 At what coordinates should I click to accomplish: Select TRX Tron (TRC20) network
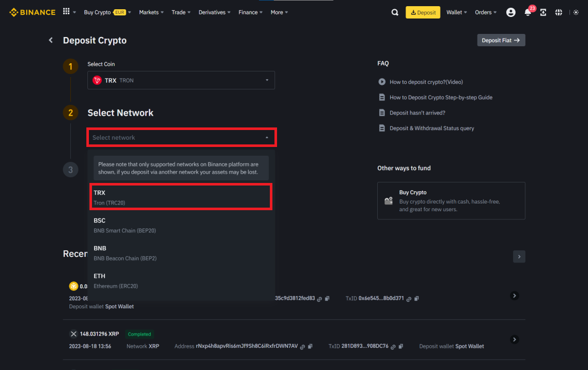tap(181, 197)
